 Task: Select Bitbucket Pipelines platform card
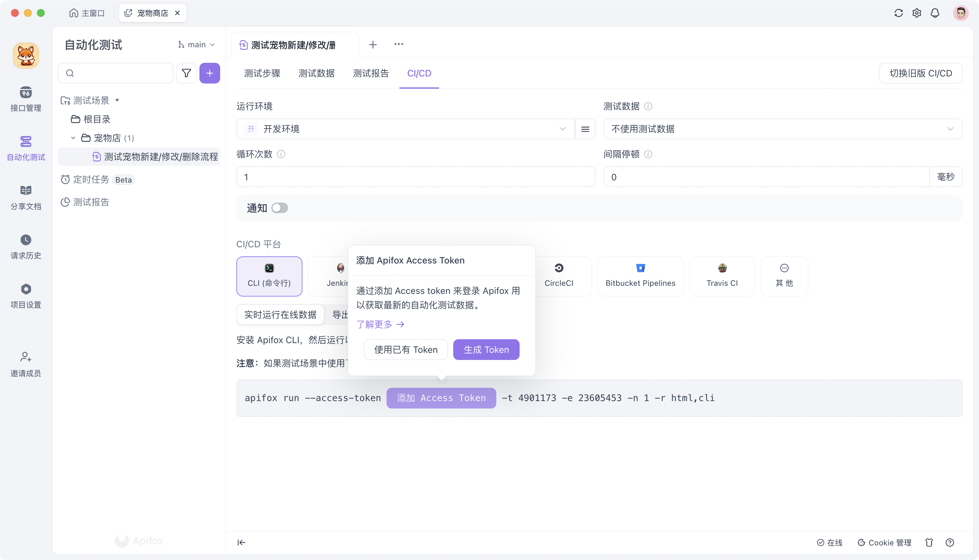[640, 276]
